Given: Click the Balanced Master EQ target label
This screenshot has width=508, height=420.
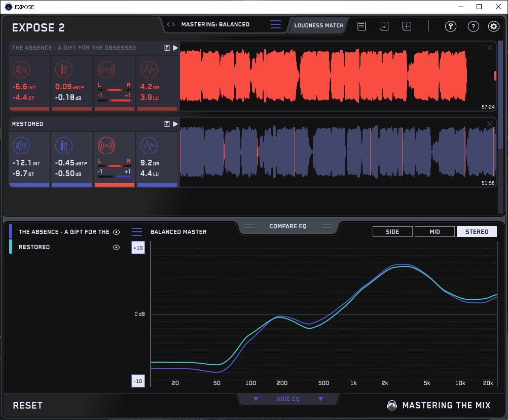Looking at the screenshot, I should tap(178, 232).
